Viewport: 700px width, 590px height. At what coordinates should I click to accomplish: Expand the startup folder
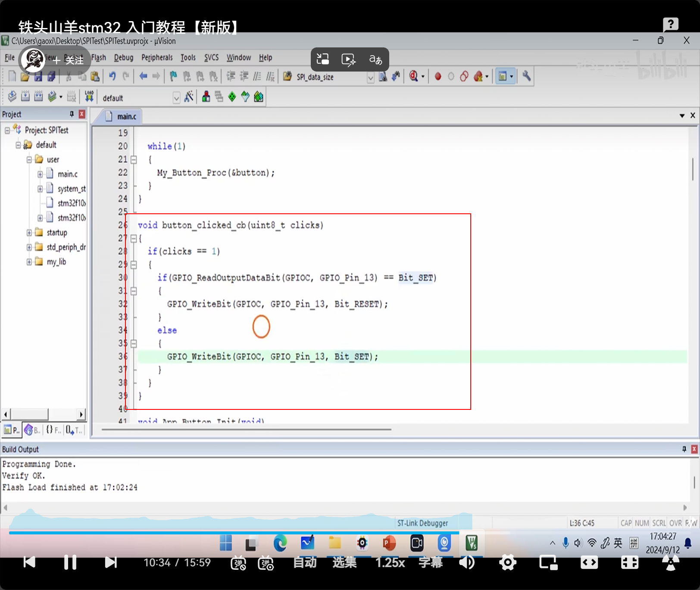click(29, 232)
